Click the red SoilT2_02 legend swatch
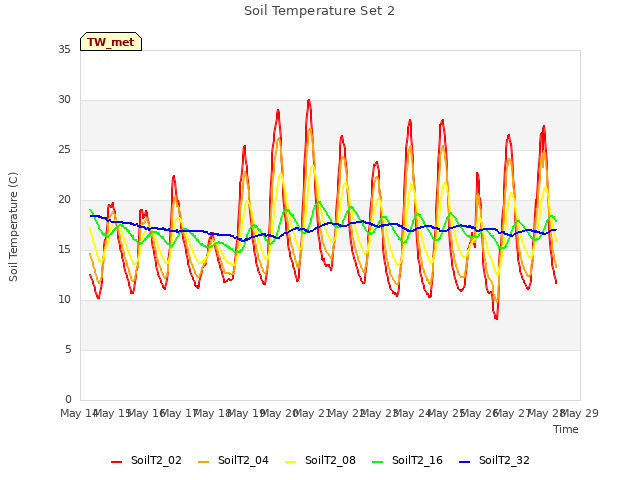Screen dimensions: 640x480 click(116, 462)
